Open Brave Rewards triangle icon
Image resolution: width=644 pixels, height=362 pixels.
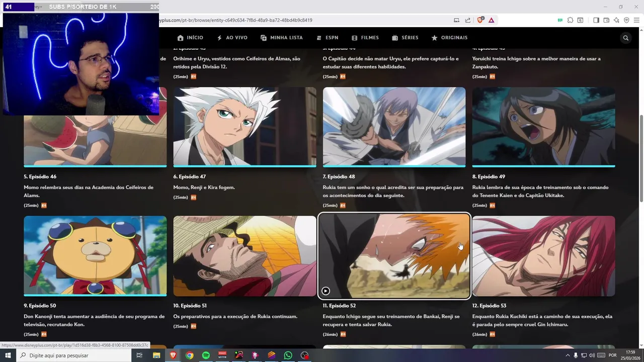tap(491, 20)
